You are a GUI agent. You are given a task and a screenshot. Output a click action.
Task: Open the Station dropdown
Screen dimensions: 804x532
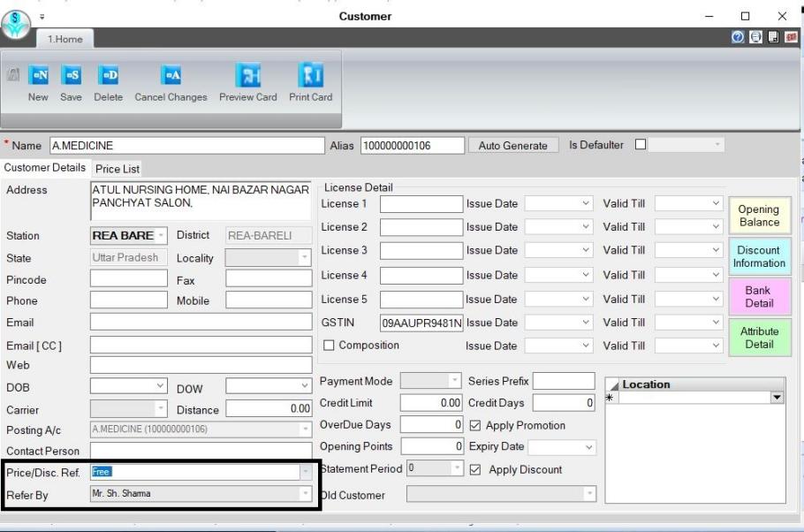(161, 235)
